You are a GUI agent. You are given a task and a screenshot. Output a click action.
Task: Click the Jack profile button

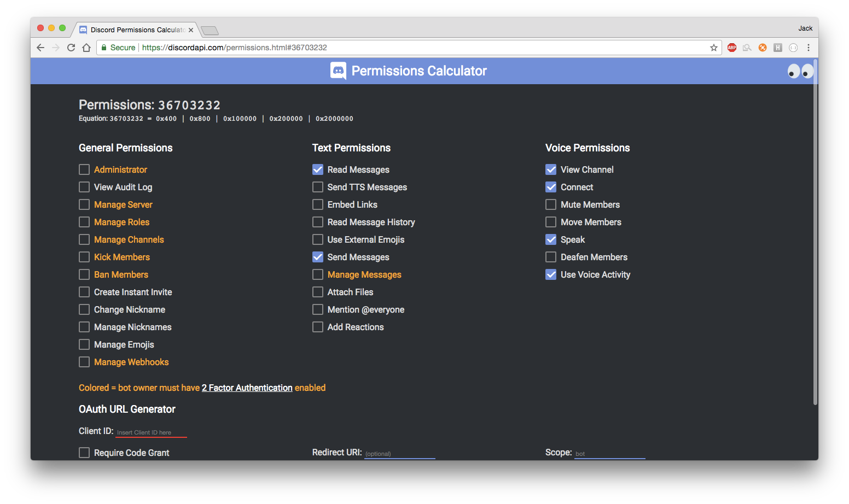pyautogui.click(x=805, y=28)
